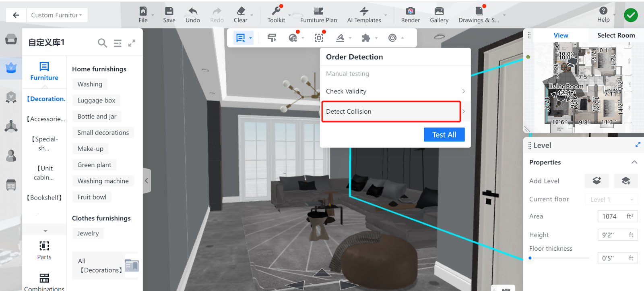
Task: Select the Unit cabin... category
Action: pyautogui.click(x=44, y=173)
